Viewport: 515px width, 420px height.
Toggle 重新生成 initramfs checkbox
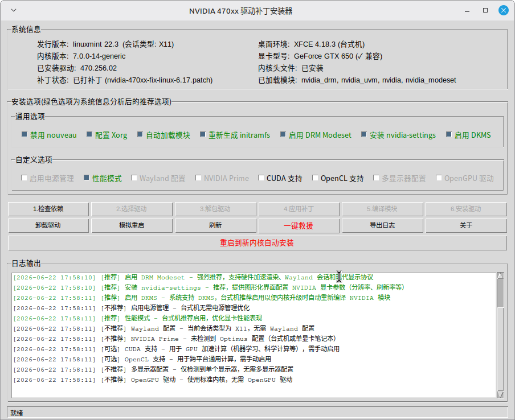[203, 134]
